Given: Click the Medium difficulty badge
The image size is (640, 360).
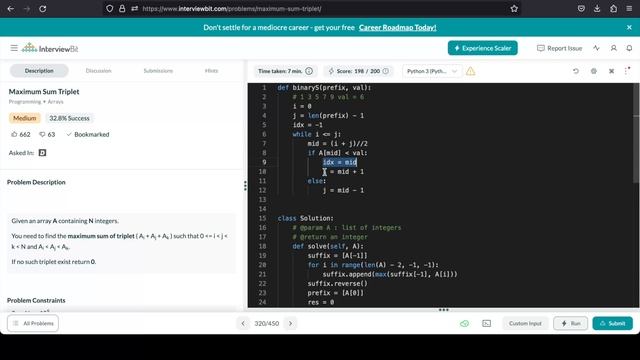Looking at the screenshot, I should pyautogui.click(x=24, y=118).
